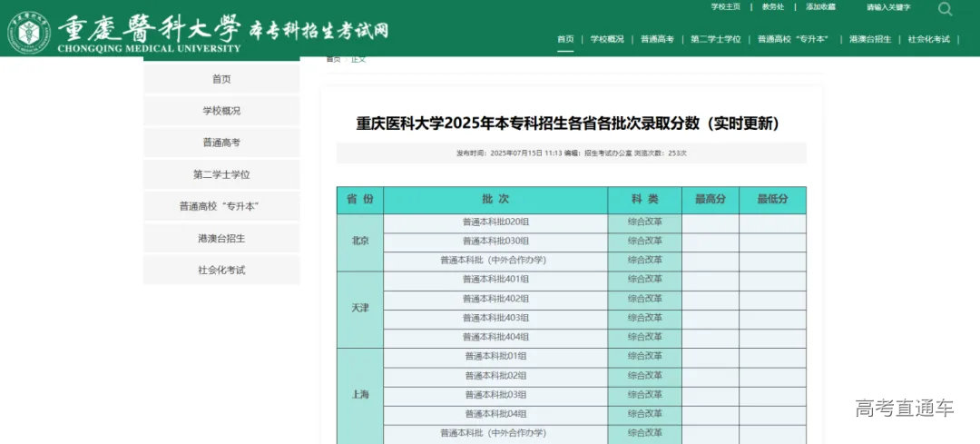Screen dimensions: 980x444
Task: Open 社会化考试 in the top navigation
Action: tap(928, 39)
